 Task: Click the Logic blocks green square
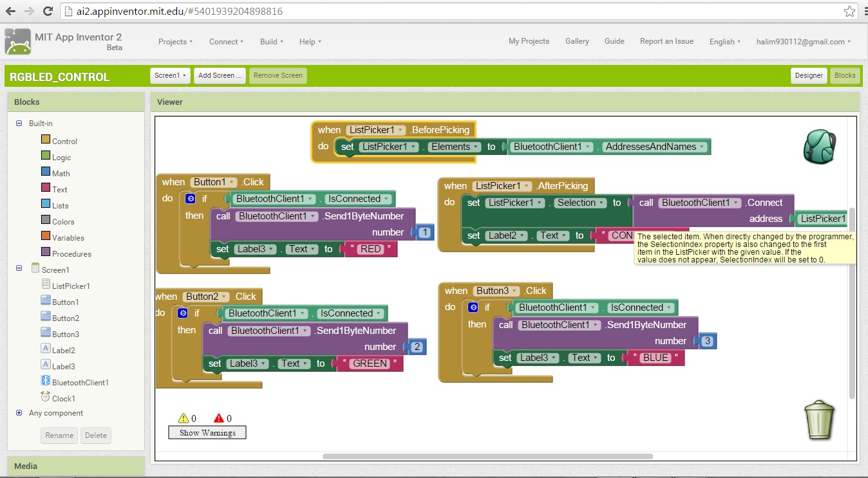46,156
